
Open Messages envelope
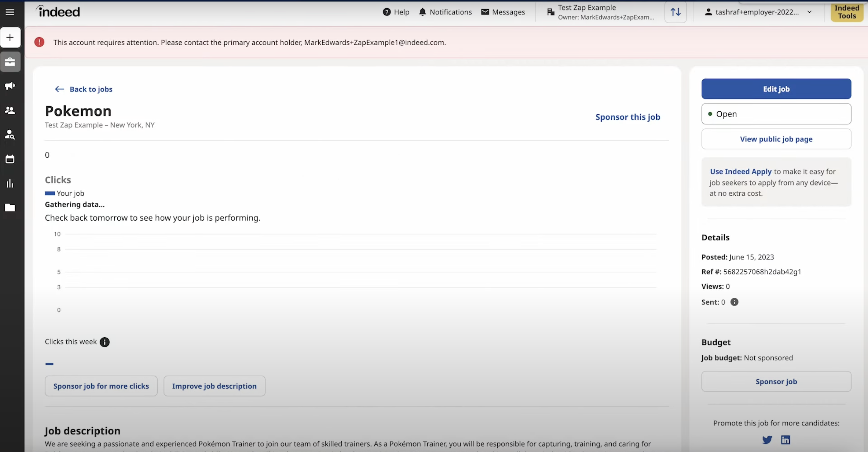pyautogui.click(x=503, y=12)
